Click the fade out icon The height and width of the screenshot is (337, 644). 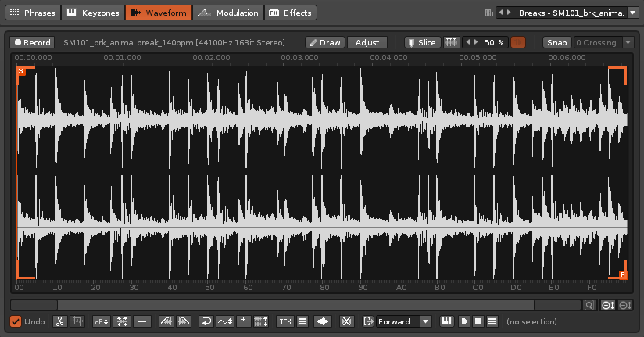coord(184,321)
